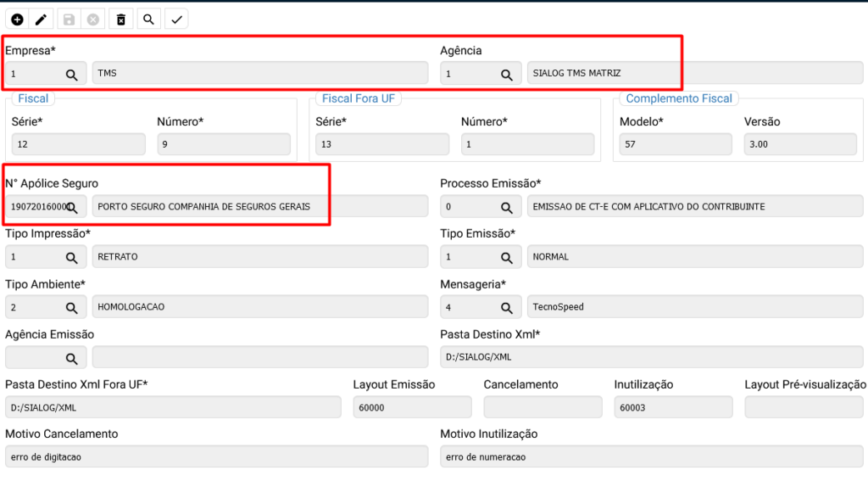
Task: Open the Processo Emissão lookup magnifier
Action: tap(507, 207)
